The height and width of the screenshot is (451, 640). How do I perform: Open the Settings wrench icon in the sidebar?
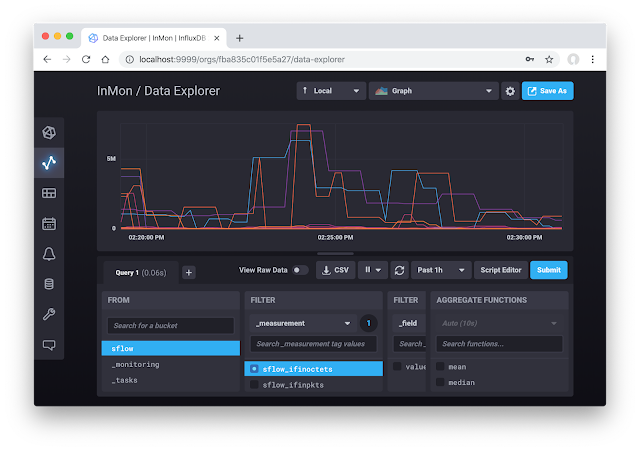point(49,314)
